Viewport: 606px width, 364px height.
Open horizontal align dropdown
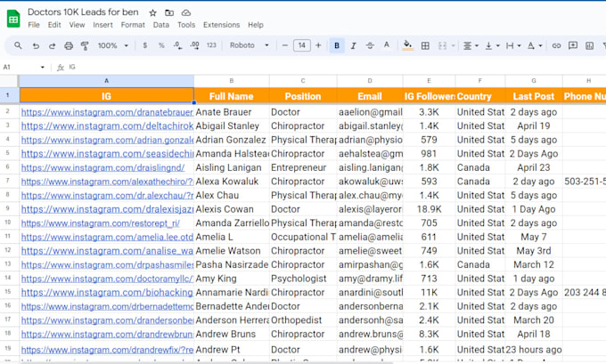pyautogui.click(x=471, y=45)
